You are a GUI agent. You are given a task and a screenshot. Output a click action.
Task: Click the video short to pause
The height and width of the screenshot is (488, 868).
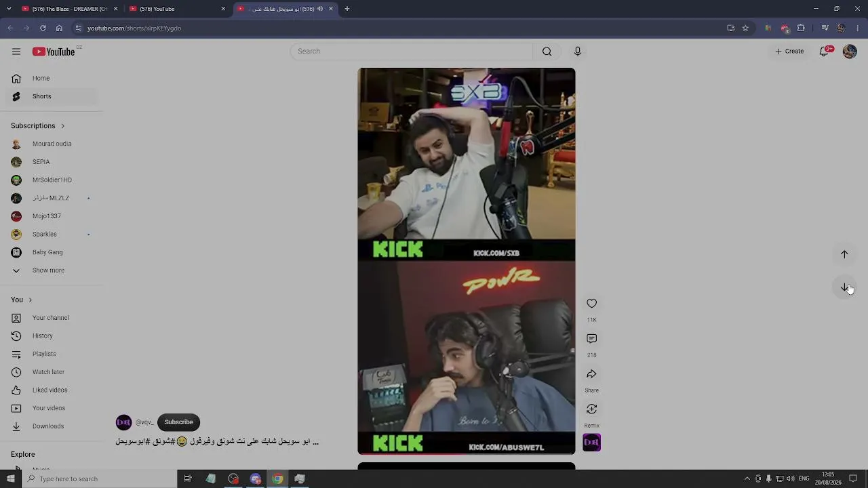tap(467, 261)
